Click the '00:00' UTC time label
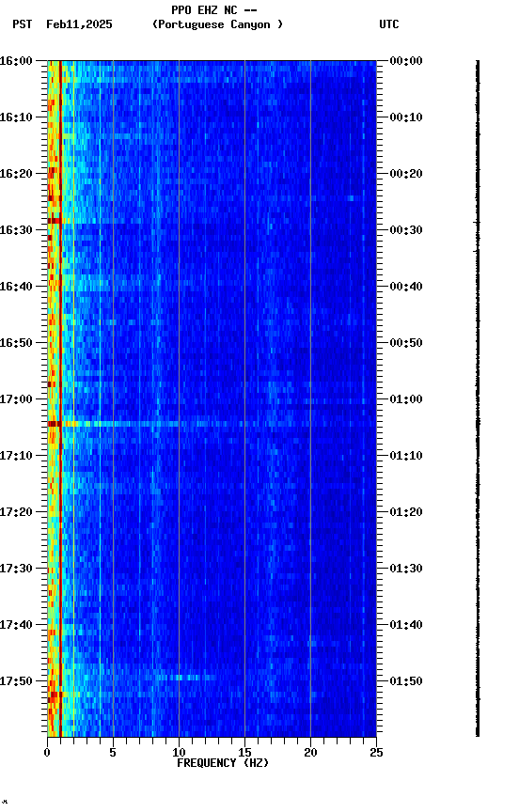519x812 pixels. coord(406,61)
